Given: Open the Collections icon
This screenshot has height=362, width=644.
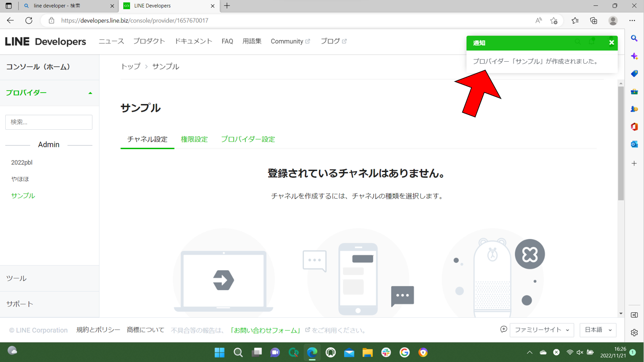Looking at the screenshot, I should (594, 20).
